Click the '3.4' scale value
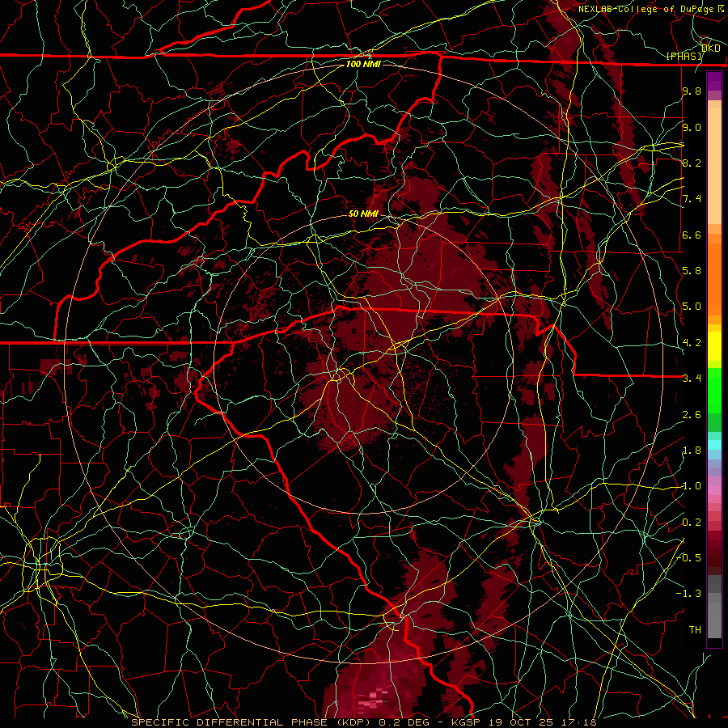Viewport: 728px width, 728px height. pos(692,379)
